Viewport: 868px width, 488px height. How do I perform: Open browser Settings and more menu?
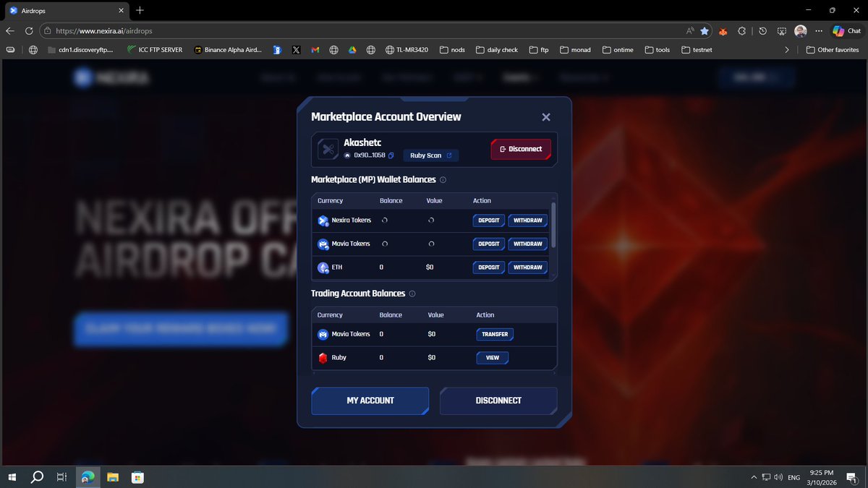click(819, 31)
